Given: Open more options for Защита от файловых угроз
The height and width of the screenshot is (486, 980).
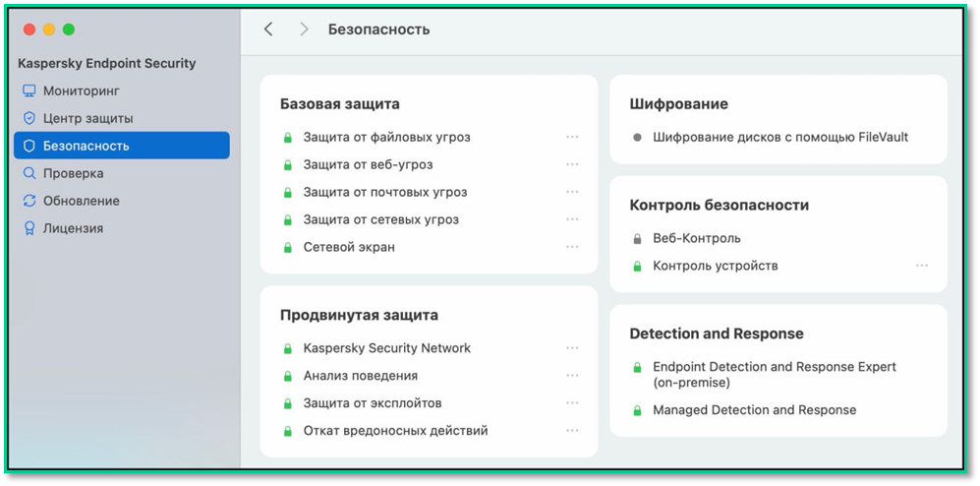Looking at the screenshot, I should [572, 137].
